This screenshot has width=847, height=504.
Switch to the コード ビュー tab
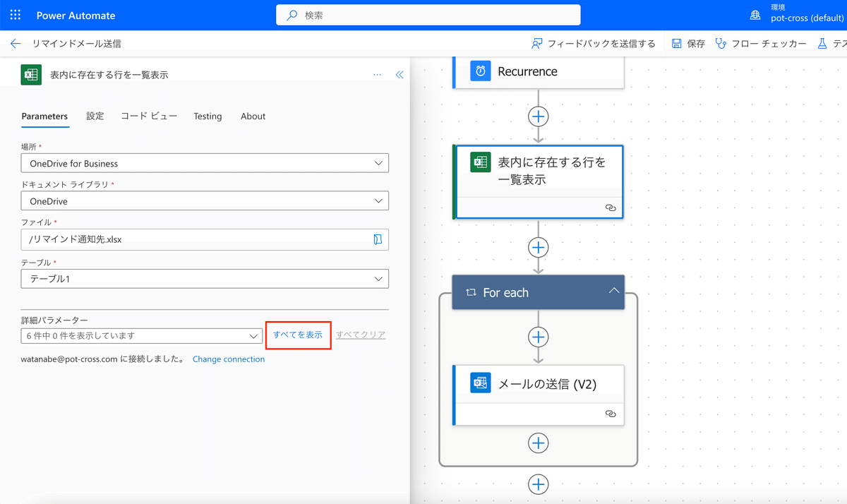click(x=149, y=116)
